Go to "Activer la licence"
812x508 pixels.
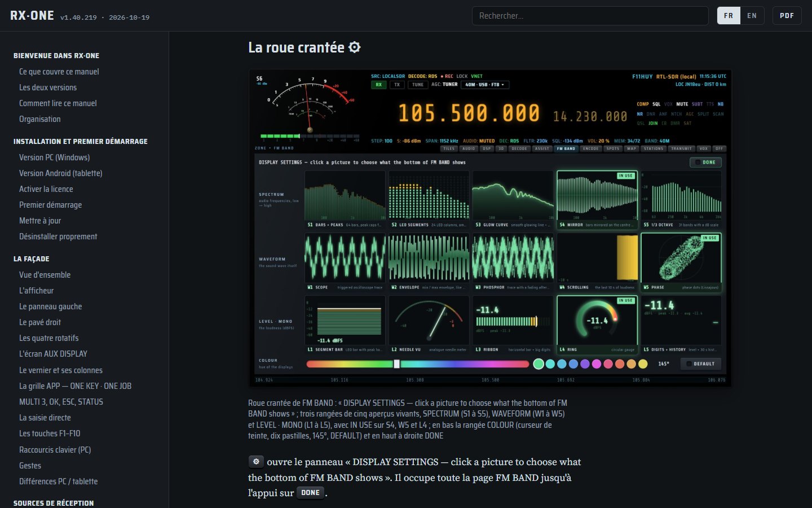pyautogui.click(x=46, y=189)
